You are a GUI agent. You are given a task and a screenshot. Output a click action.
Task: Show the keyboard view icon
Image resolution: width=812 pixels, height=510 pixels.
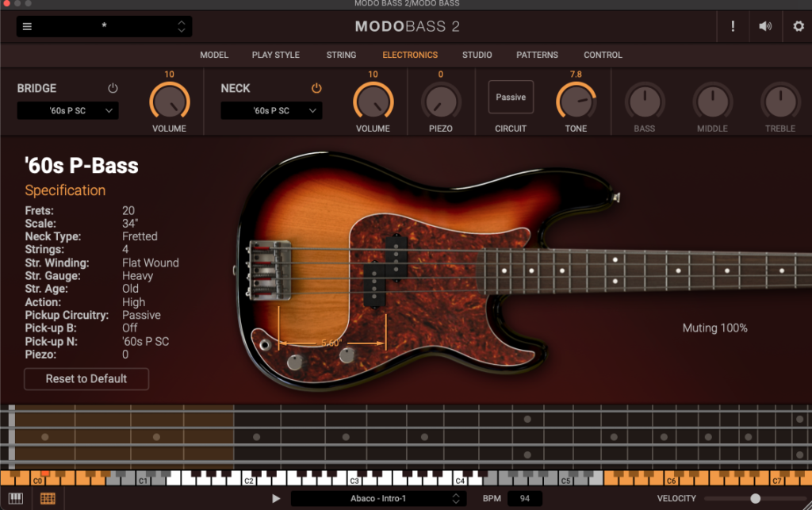pyautogui.click(x=16, y=498)
